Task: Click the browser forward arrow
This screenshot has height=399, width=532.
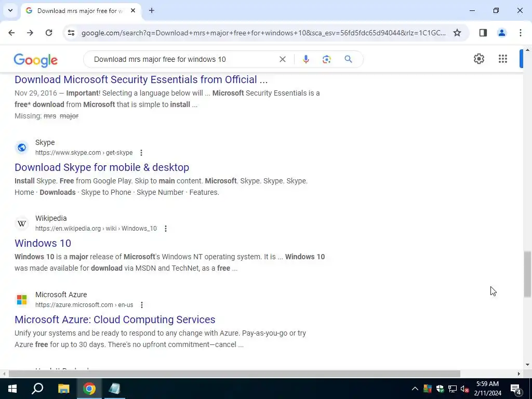Action: (x=30, y=33)
